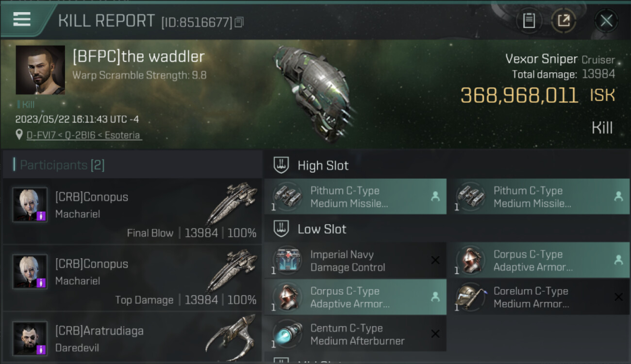Select the Imperial Navy Damage Control icon
Viewport: 631px width, 364px height.
pos(287,261)
